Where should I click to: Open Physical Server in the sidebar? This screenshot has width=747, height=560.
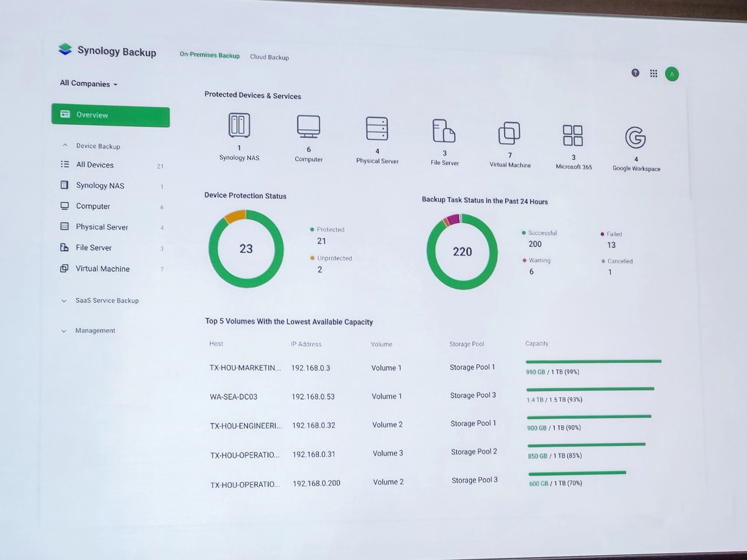pos(112,227)
